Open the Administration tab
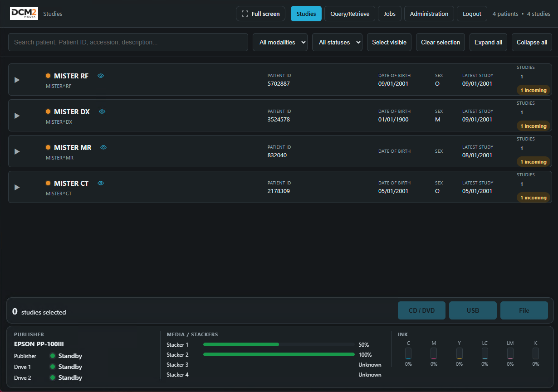This screenshot has width=558, height=392. click(429, 14)
